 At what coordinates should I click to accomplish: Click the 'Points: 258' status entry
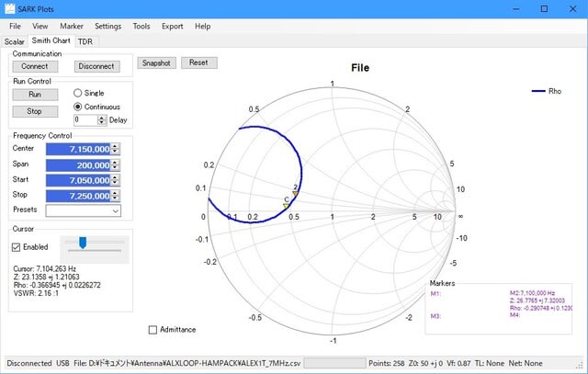point(386,363)
